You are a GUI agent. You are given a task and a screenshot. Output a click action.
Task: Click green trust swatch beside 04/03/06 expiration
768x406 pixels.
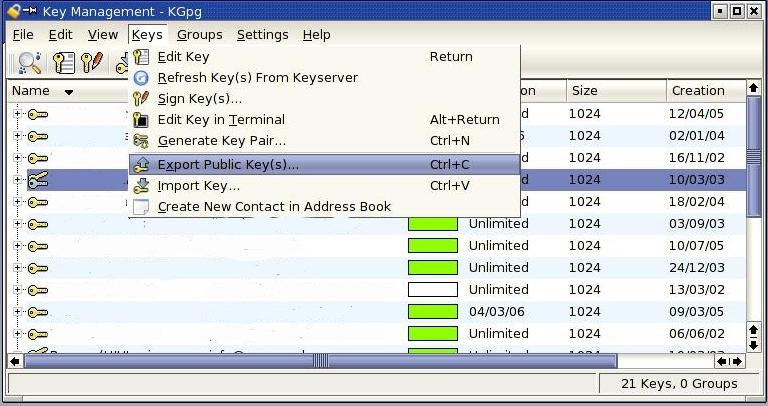[433, 312]
